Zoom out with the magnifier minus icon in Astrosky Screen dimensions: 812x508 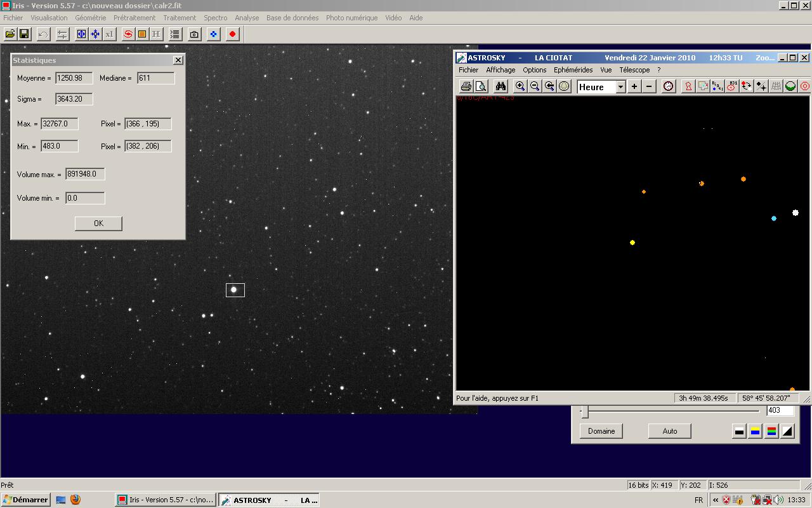pyautogui.click(x=535, y=86)
